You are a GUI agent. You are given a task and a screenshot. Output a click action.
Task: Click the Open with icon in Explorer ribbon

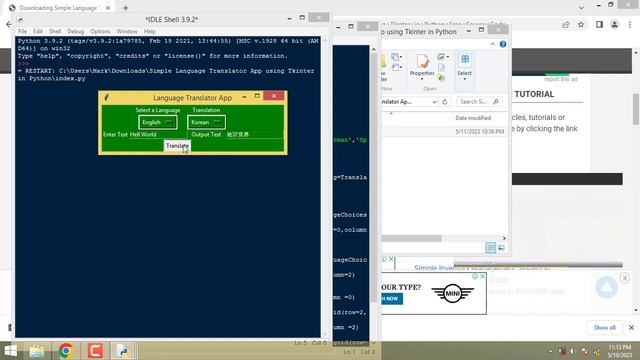click(442, 57)
